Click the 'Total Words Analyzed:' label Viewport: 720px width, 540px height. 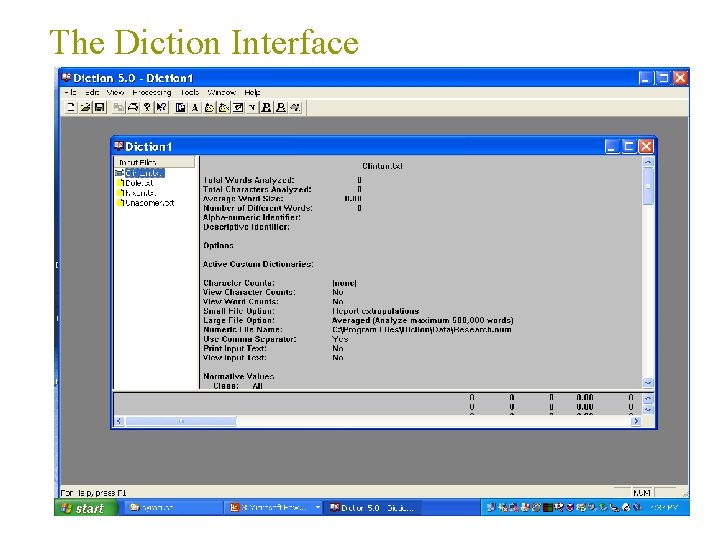248,180
